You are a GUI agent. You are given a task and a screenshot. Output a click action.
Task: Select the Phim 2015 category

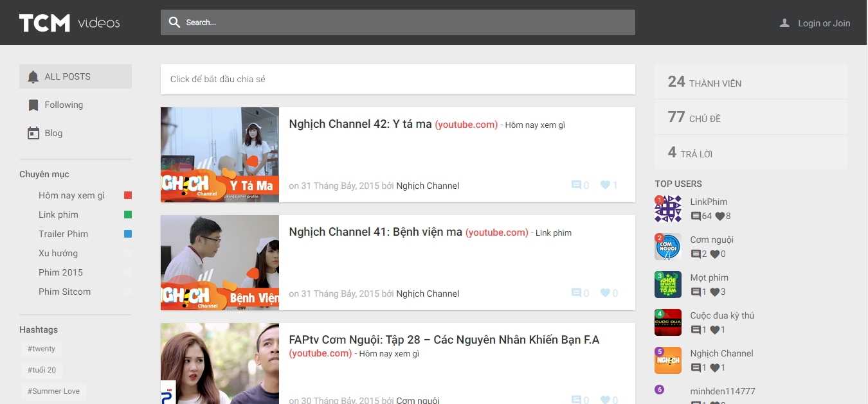[x=60, y=272]
